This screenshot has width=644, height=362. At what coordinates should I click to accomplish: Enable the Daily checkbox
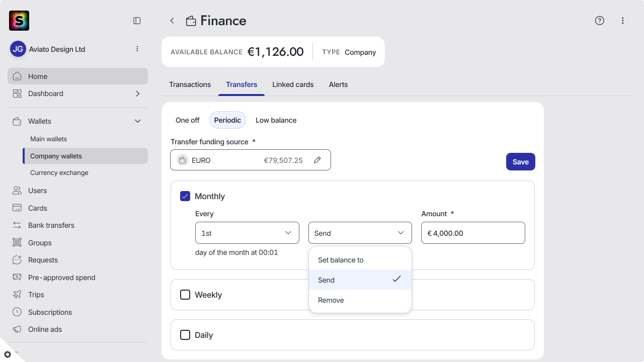coord(185,335)
